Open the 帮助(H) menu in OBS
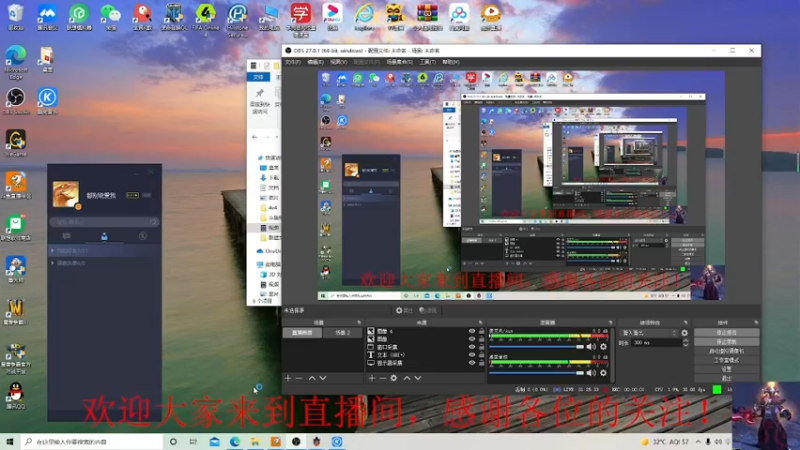 coord(451,62)
